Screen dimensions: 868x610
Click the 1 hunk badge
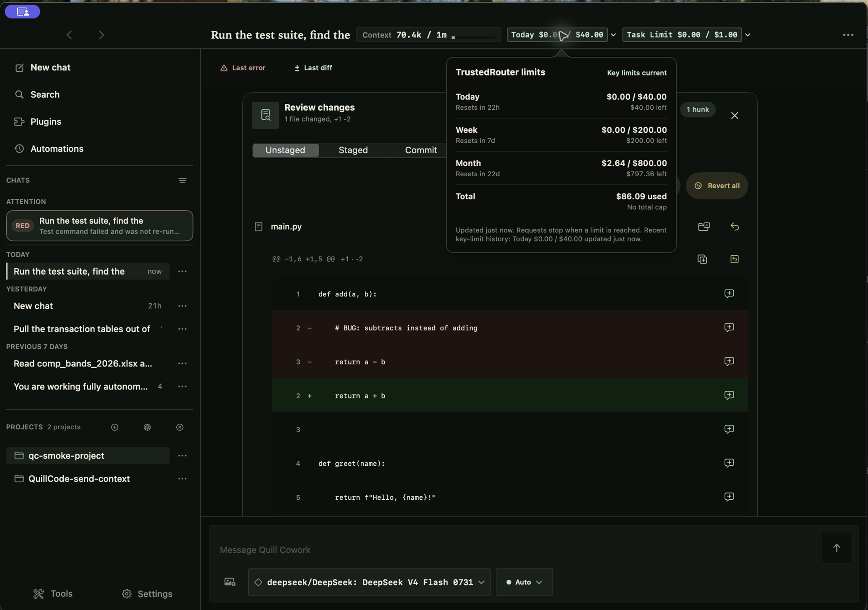(698, 109)
